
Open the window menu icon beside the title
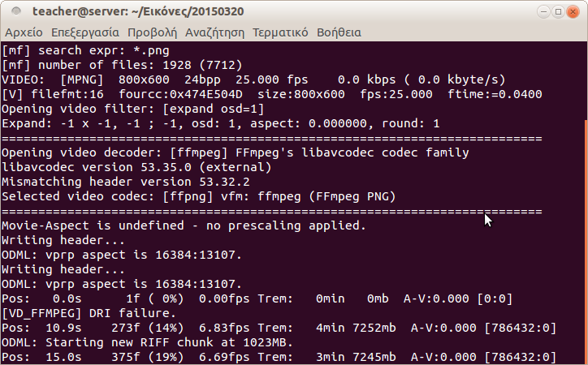16,11
